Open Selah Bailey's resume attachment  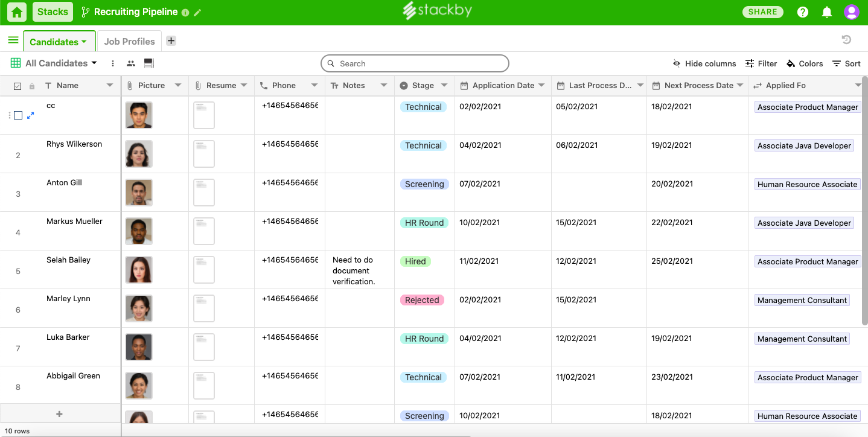pyautogui.click(x=204, y=270)
